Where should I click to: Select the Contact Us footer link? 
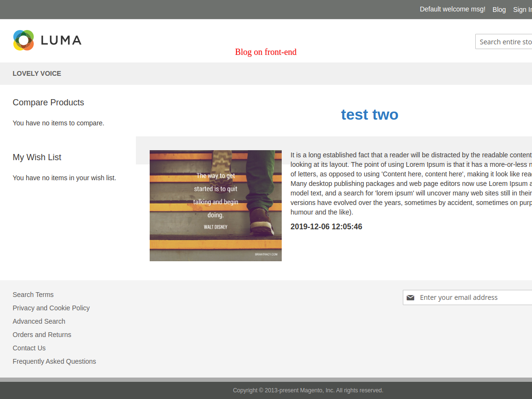coord(29,348)
